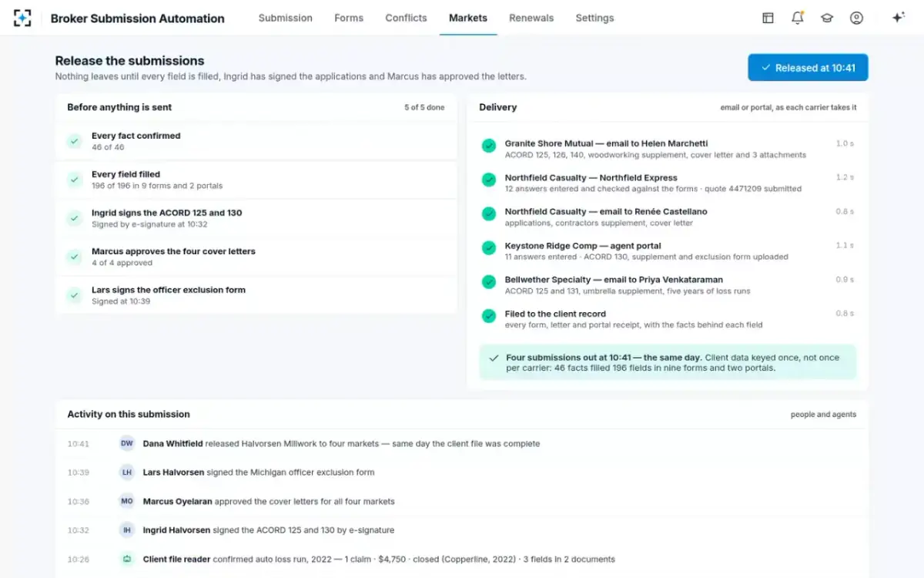The image size is (924, 578).
Task: Click Client file reader agent icon
Action: point(127,560)
